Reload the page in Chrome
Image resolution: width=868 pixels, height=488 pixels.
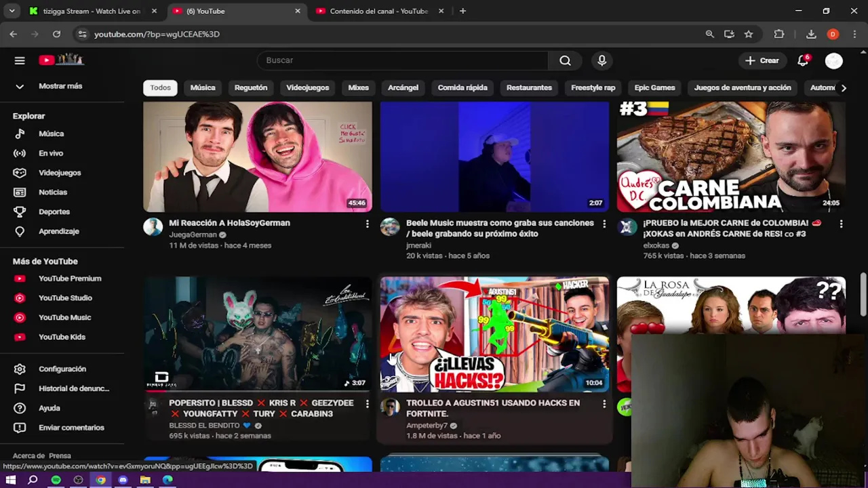point(56,34)
